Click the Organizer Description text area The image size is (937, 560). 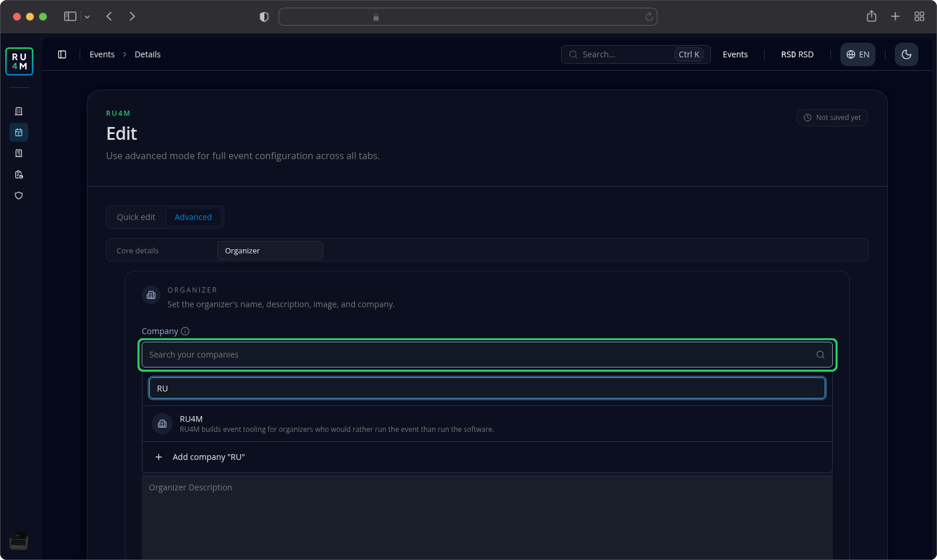[x=487, y=518]
